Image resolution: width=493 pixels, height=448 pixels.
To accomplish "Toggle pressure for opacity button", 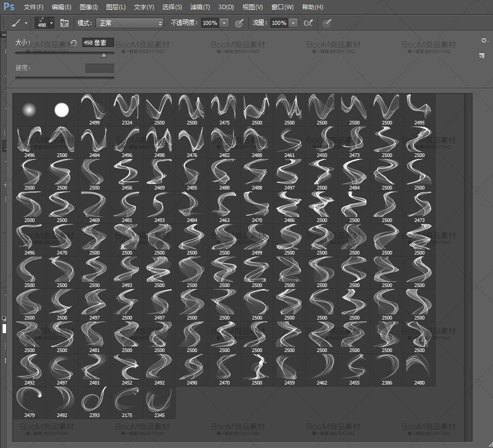I will pyautogui.click(x=239, y=23).
